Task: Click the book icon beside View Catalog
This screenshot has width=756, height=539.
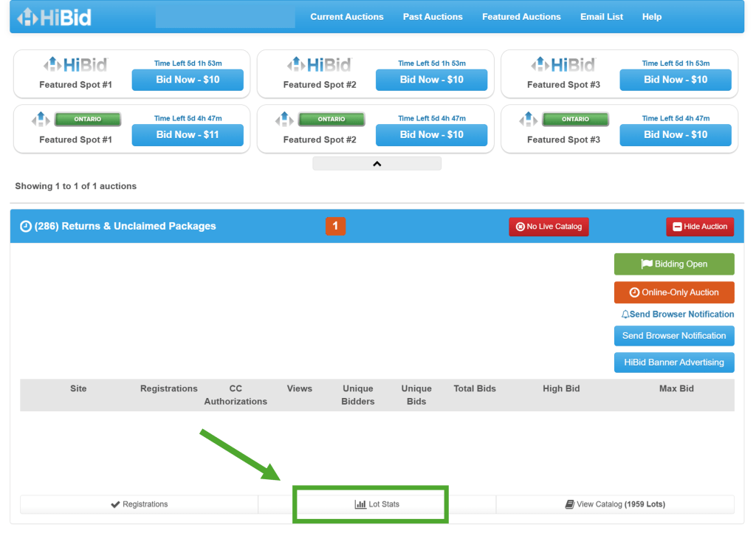Action: [569, 504]
